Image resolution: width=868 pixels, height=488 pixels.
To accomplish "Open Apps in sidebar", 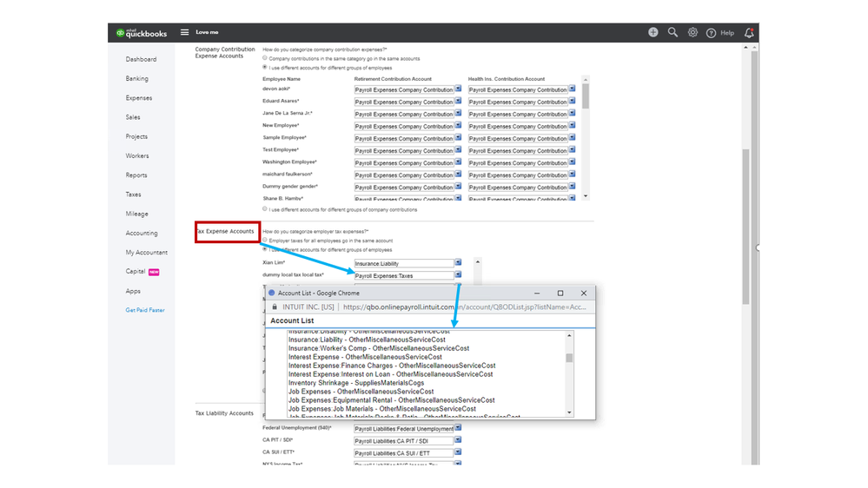I will [x=133, y=291].
